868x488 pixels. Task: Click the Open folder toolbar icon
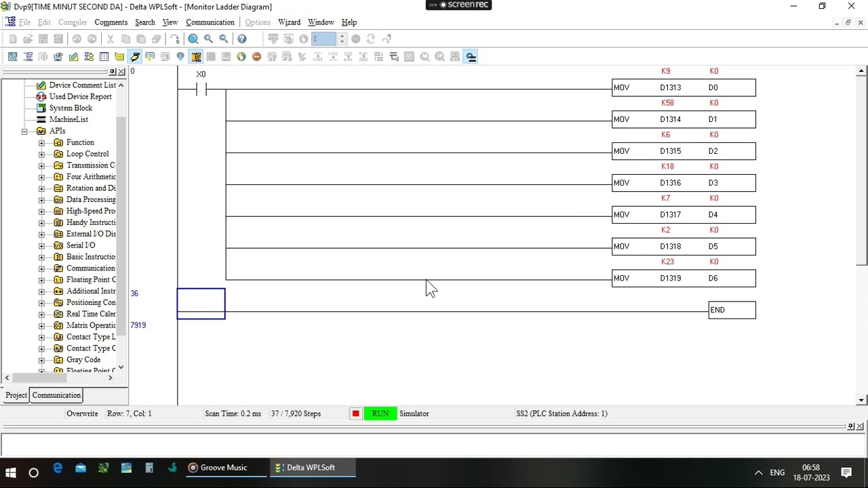28,39
